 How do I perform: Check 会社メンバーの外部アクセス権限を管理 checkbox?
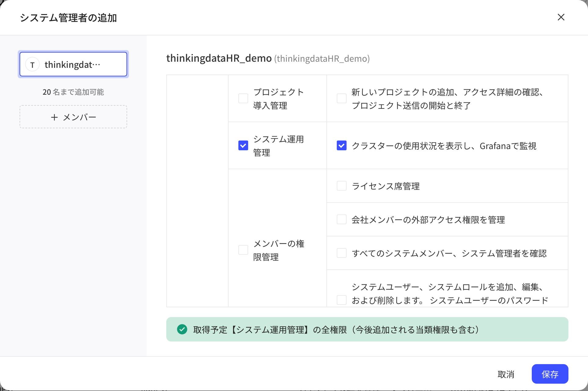pos(341,219)
